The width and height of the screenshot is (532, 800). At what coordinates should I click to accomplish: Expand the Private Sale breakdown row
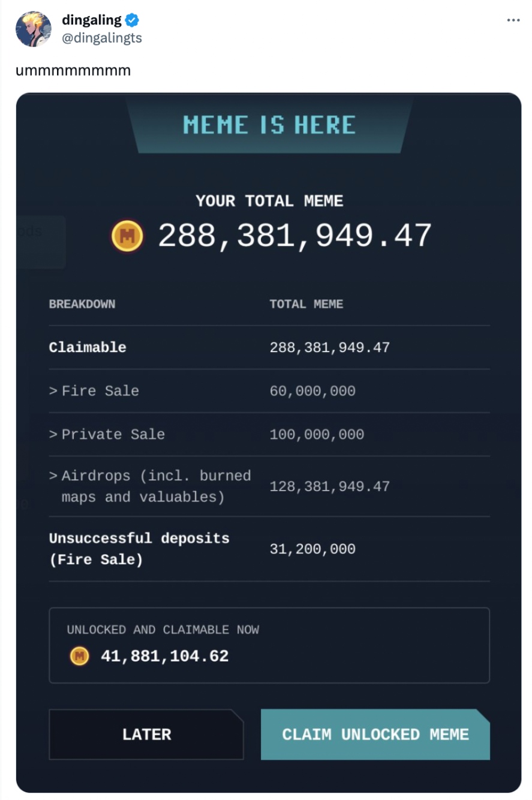pos(107,434)
